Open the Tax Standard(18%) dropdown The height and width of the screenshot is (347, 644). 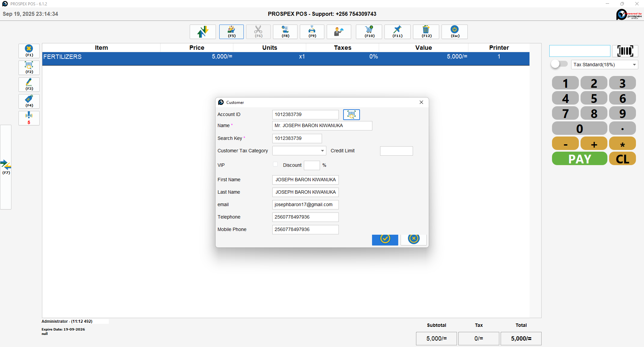pos(604,65)
